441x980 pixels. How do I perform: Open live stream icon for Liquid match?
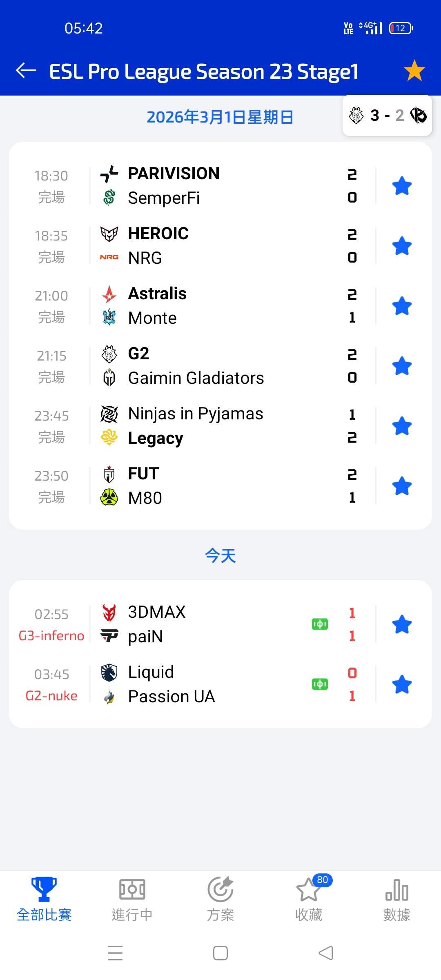pyautogui.click(x=320, y=684)
